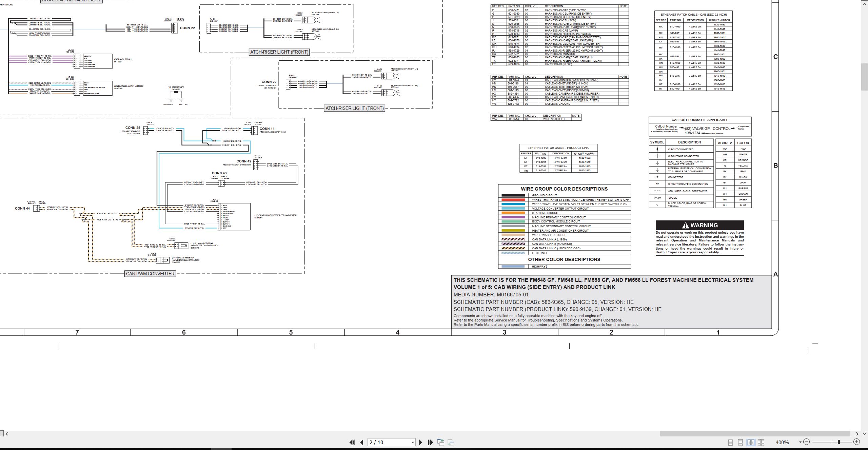868x450 pixels.
Task: Click the TRAVEL PEDAL 2 component label
Action: 123,59
